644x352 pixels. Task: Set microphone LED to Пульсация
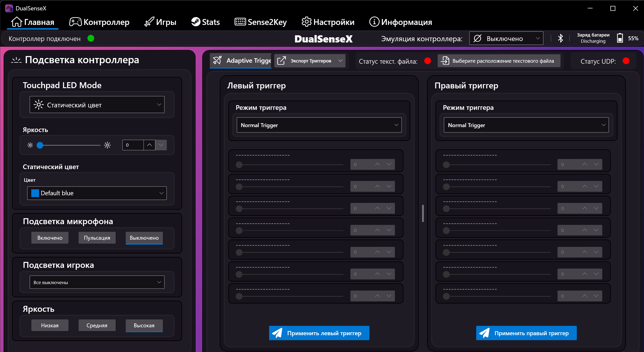(x=97, y=238)
